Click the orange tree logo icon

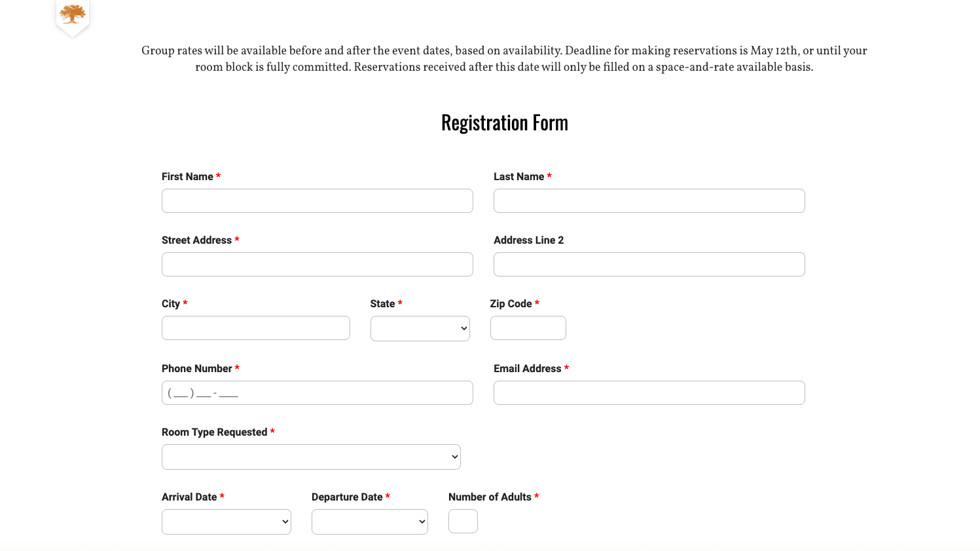73,14
